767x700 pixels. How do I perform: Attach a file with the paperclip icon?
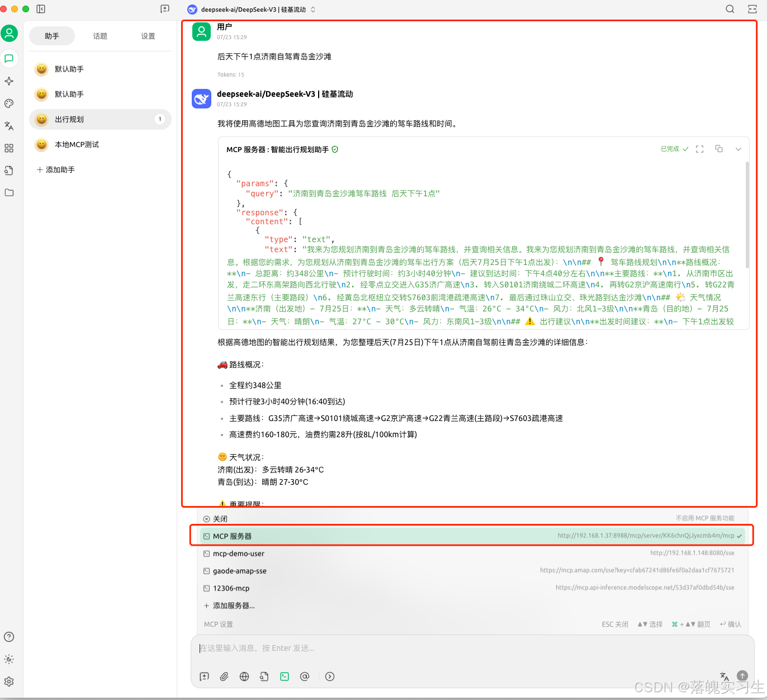[224, 677]
